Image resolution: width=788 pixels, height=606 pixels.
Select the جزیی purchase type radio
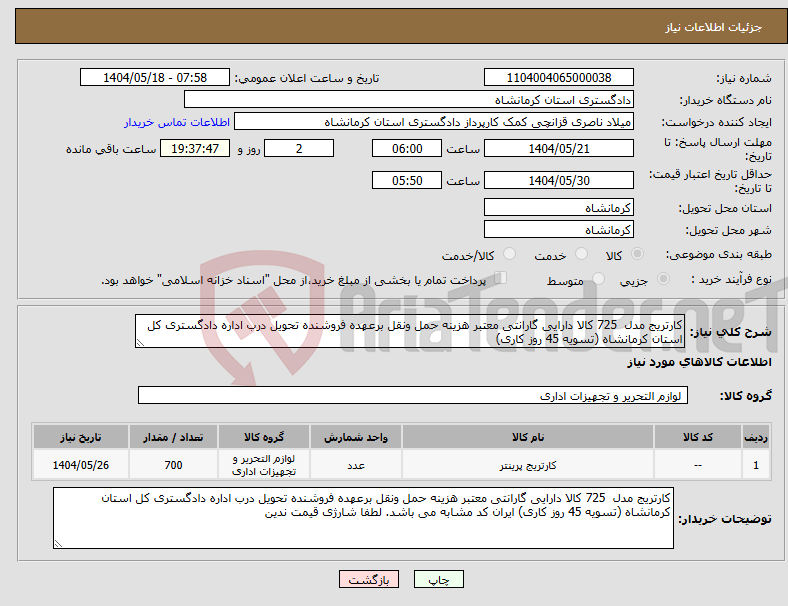point(663,278)
